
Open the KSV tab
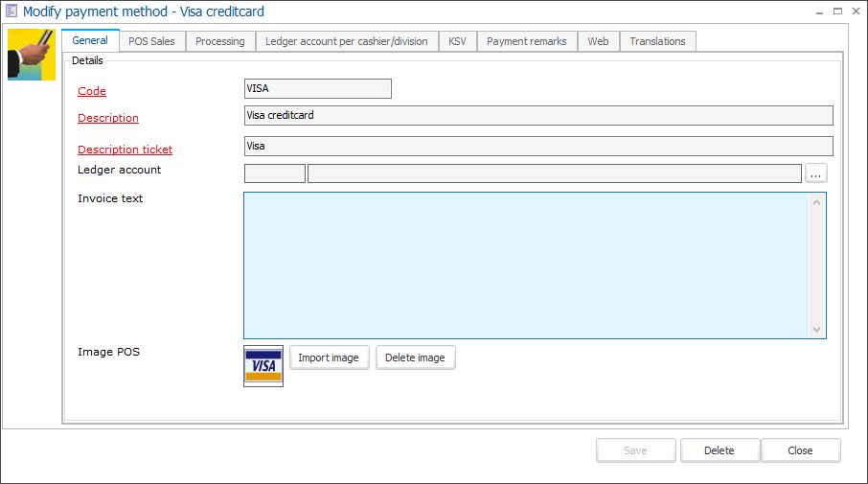click(x=457, y=41)
